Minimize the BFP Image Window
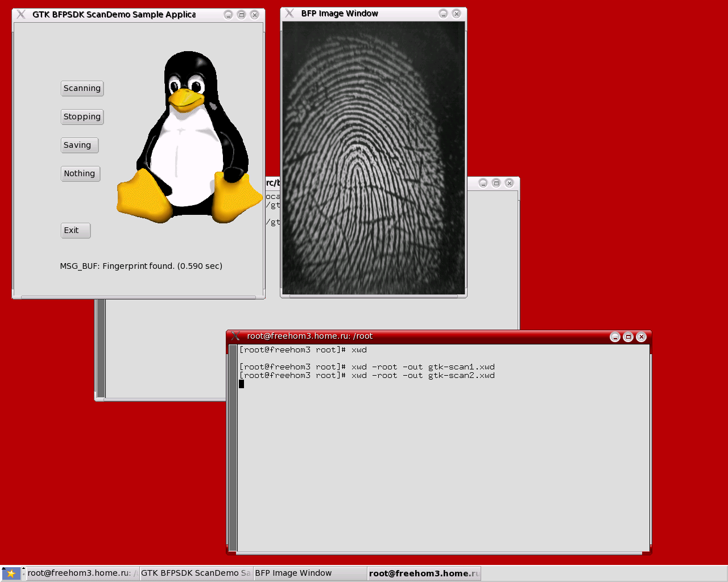The width and height of the screenshot is (728, 582). pyautogui.click(x=443, y=14)
